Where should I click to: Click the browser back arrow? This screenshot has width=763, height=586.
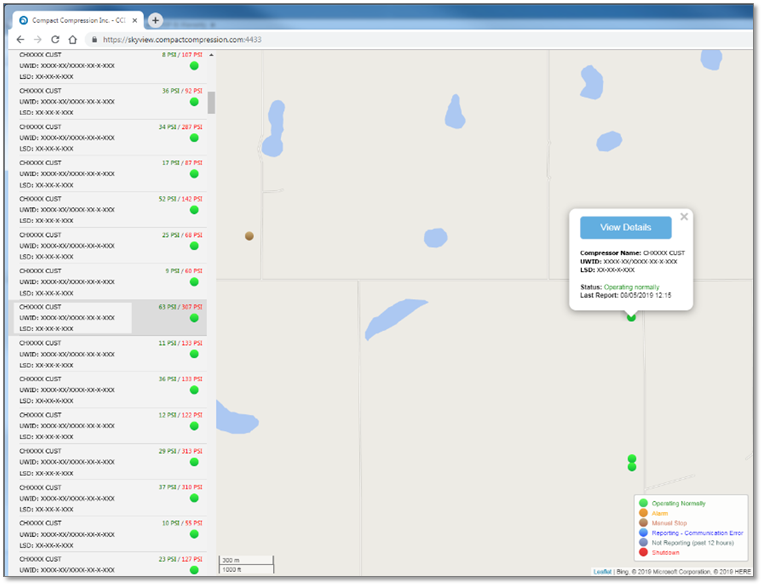click(x=21, y=39)
